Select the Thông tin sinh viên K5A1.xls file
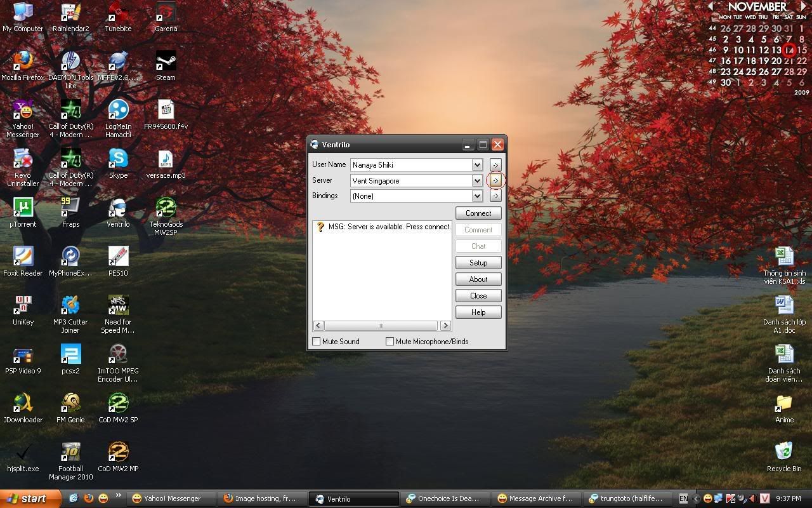This screenshot has width=812, height=508. (x=784, y=265)
